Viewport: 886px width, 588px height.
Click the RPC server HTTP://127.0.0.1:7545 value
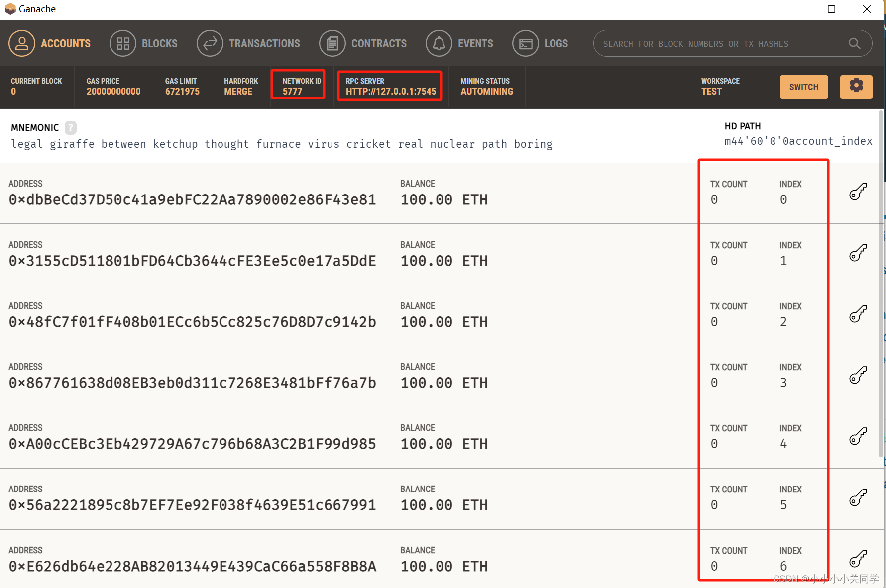391,92
